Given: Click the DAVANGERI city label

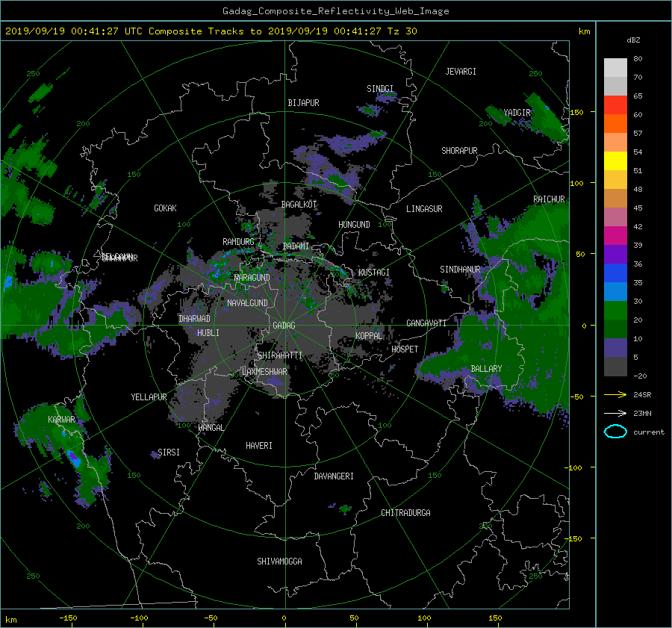Looking at the screenshot, I should [334, 476].
